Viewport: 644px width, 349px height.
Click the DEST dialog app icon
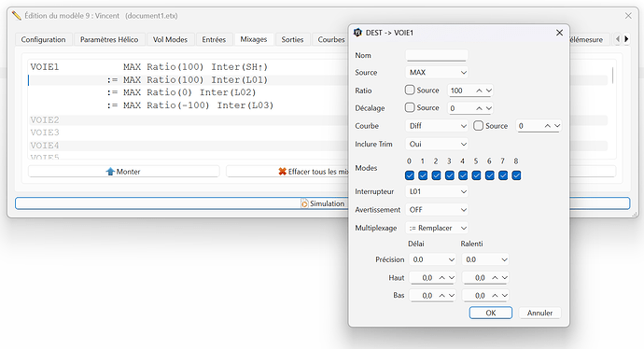click(357, 33)
